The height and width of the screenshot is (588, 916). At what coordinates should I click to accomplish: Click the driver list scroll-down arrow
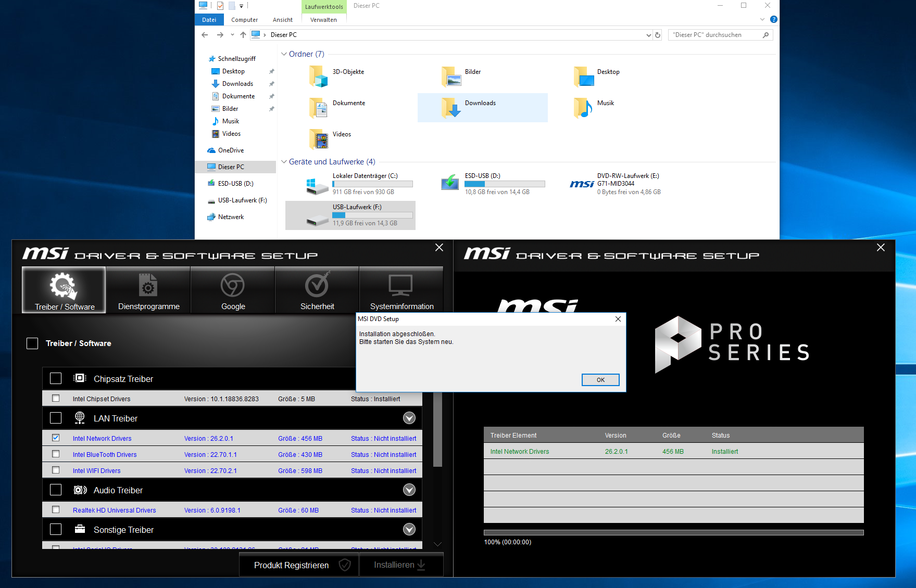click(x=437, y=544)
